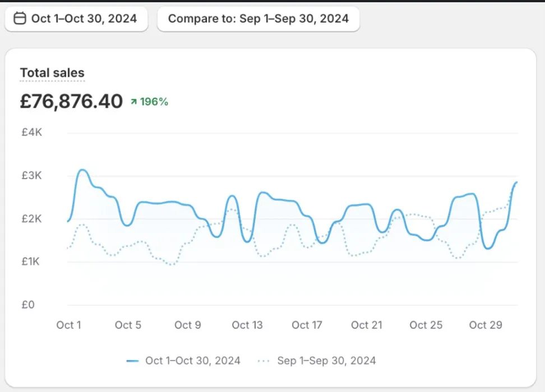
Task: Click the dotted legend line swatch
Action: point(263,361)
